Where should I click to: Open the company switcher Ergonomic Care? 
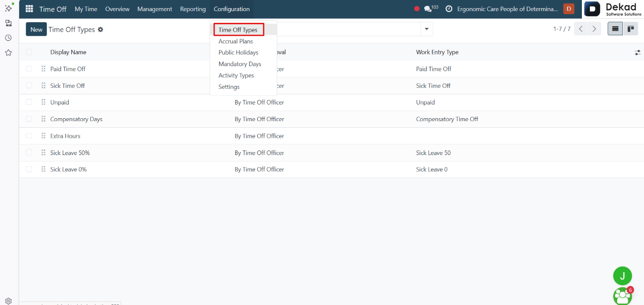point(508,9)
